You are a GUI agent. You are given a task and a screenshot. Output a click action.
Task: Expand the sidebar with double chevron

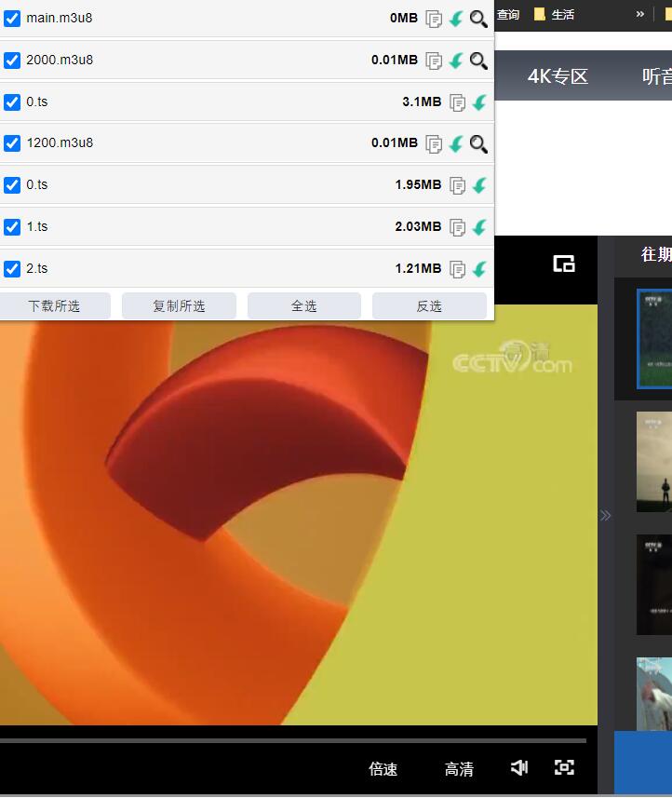tap(606, 515)
